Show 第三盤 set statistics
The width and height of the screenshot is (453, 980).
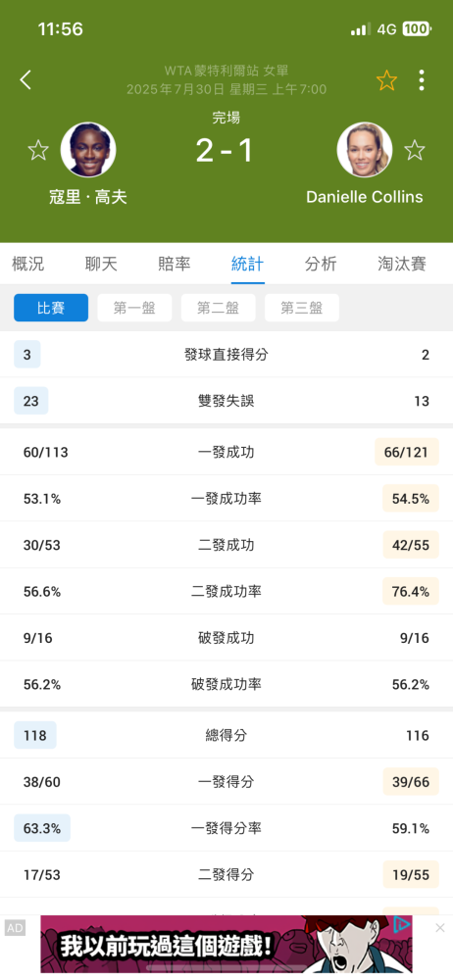tap(302, 308)
